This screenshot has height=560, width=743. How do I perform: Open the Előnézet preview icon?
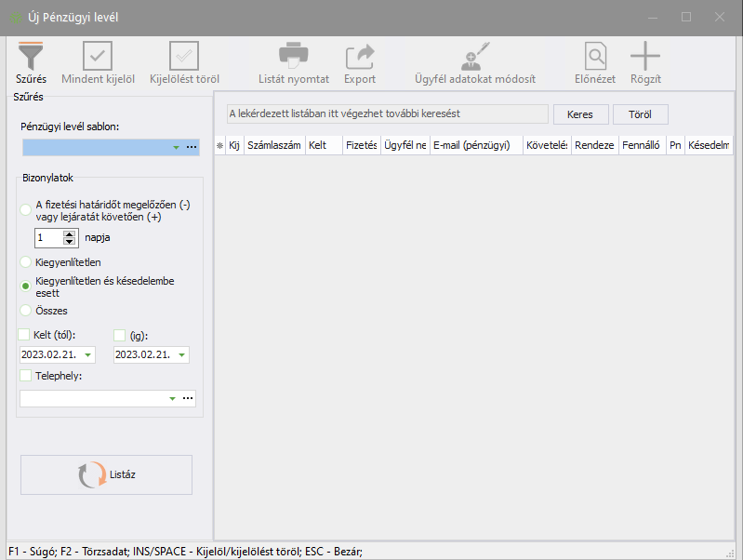(594, 58)
